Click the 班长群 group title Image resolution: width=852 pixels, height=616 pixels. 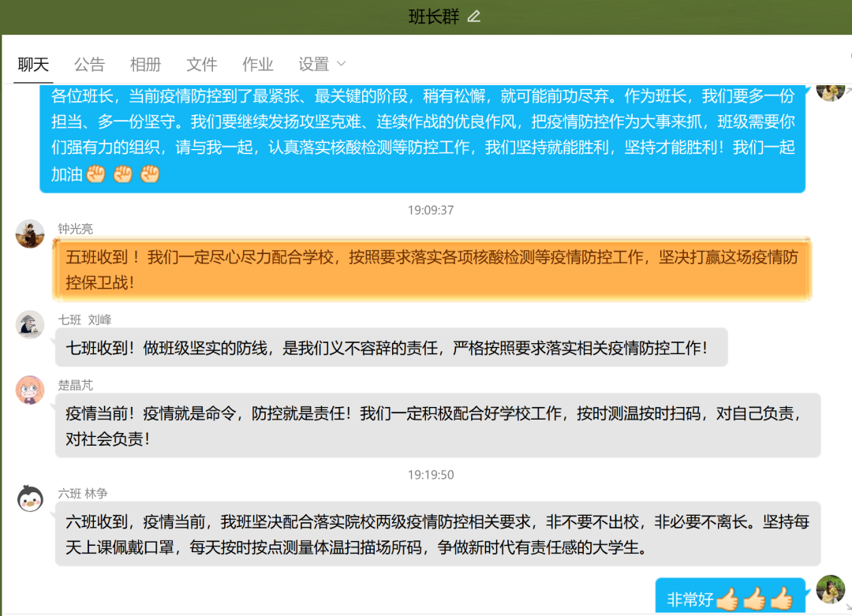pos(433,17)
